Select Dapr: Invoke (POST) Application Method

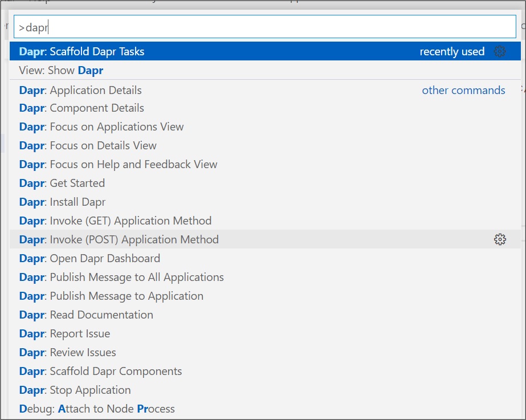(119, 239)
